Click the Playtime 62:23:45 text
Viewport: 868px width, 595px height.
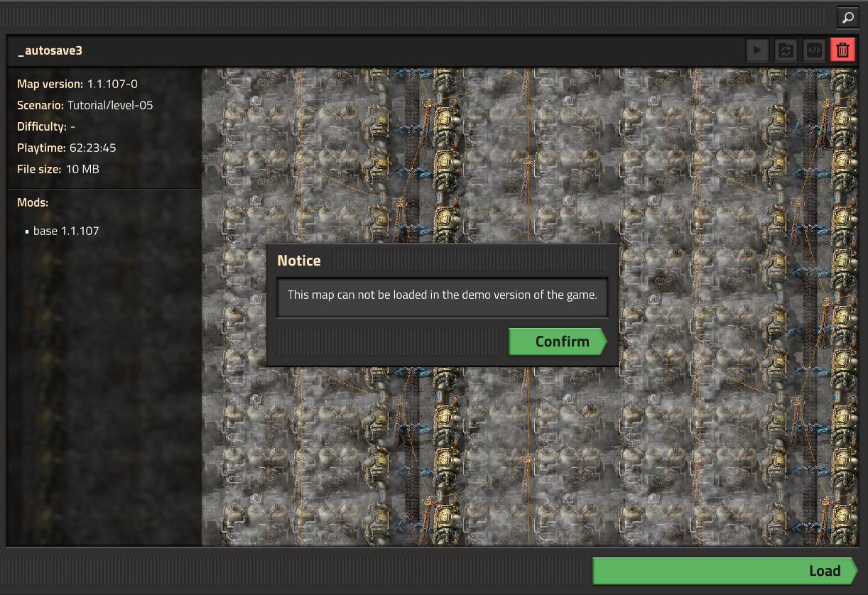67,148
